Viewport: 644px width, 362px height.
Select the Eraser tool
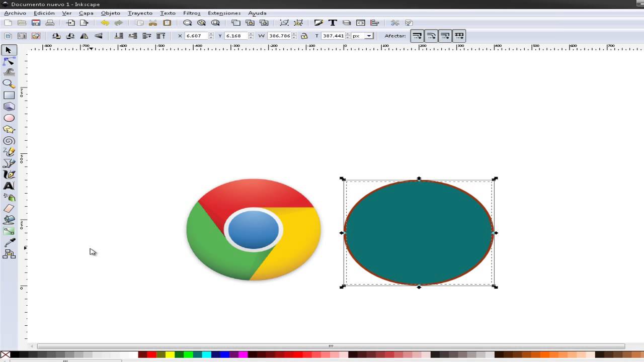click(x=9, y=208)
